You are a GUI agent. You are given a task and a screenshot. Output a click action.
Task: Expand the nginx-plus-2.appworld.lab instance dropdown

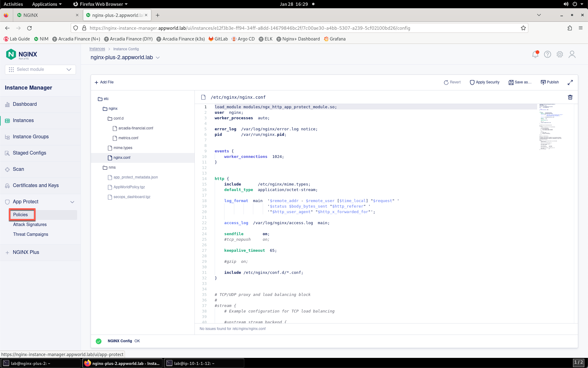coord(158,58)
